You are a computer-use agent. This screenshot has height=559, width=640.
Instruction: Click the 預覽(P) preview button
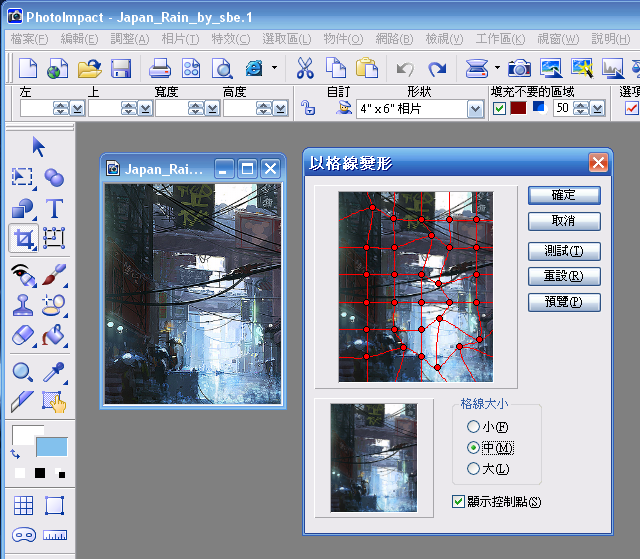coord(564,302)
